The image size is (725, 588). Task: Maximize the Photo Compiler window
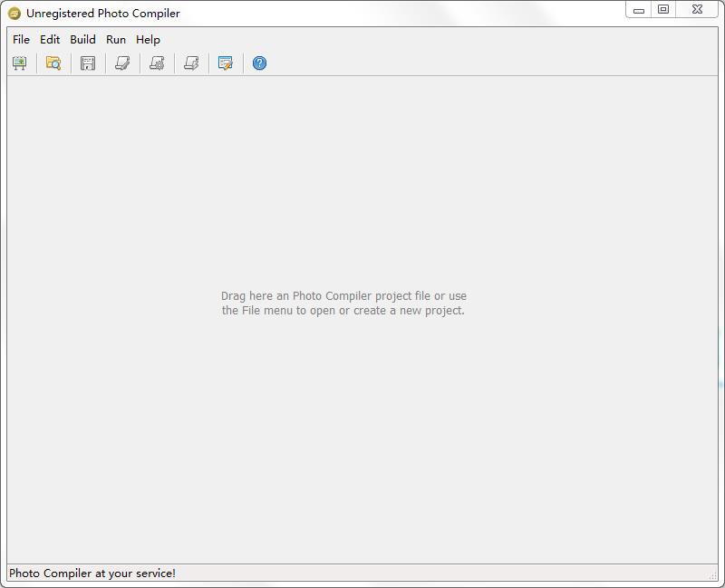665,10
